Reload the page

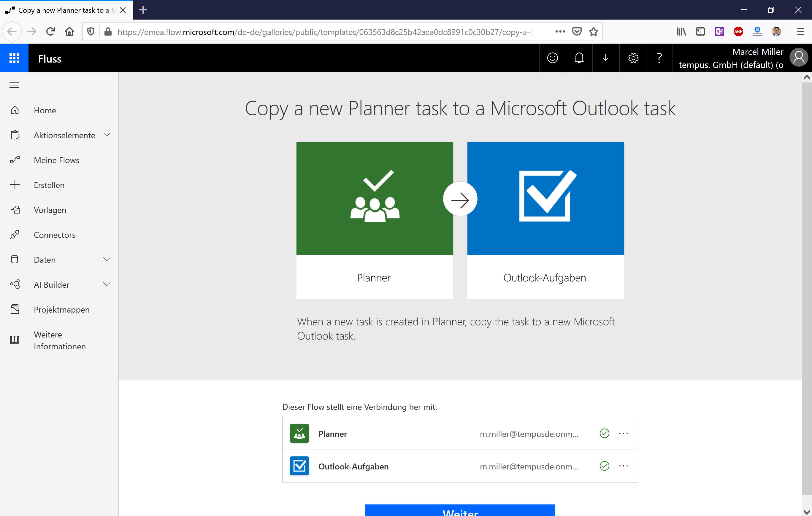(50, 32)
